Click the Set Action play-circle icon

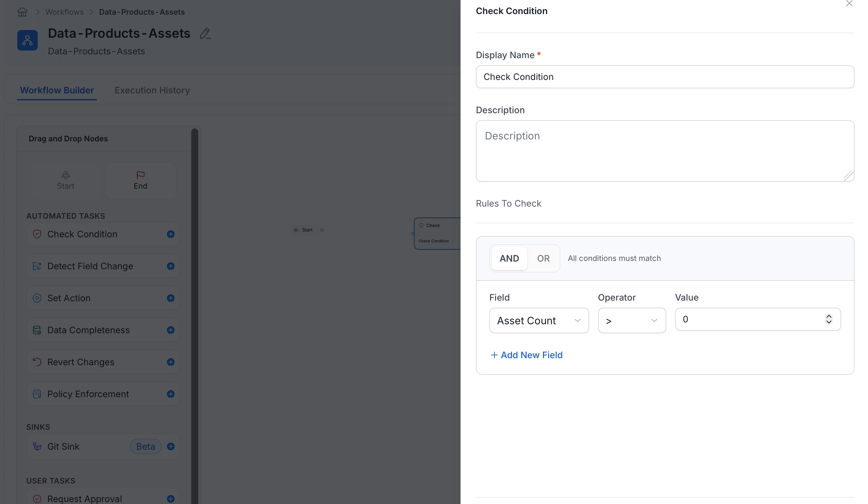(37, 298)
